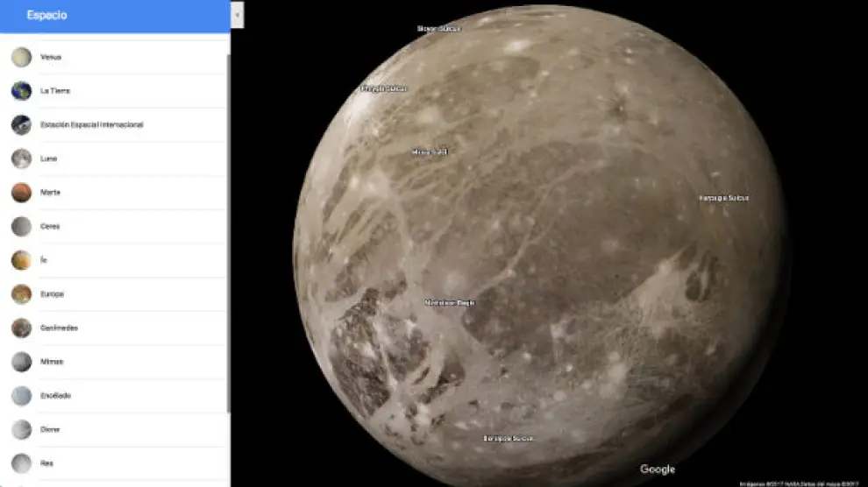868x487 pixels.
Task: Click the Google logo at bottom
Action: 657,469
